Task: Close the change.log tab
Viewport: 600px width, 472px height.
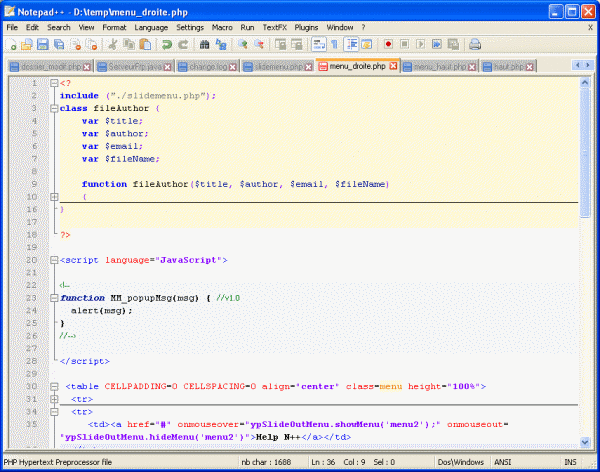Action: pos(233,67)
